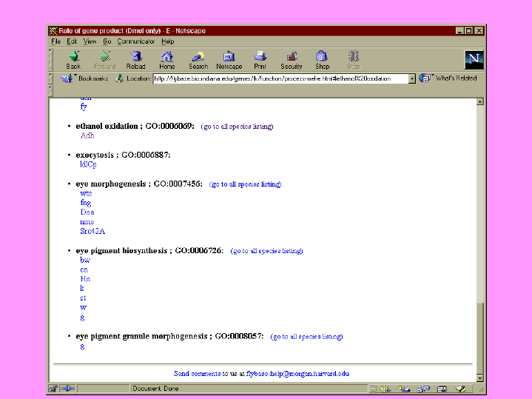The width and height of the screenshot is (532, 399).
Task: Open the Security info icon
Action: (x=292, y=58)
